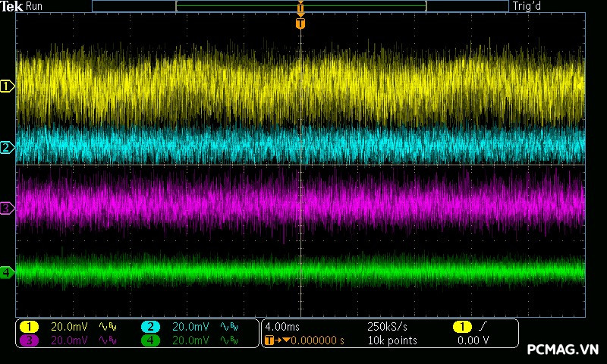Click the orange trigger position T marker
Viewport: 607px width, 364px height.
click(300, 24)
